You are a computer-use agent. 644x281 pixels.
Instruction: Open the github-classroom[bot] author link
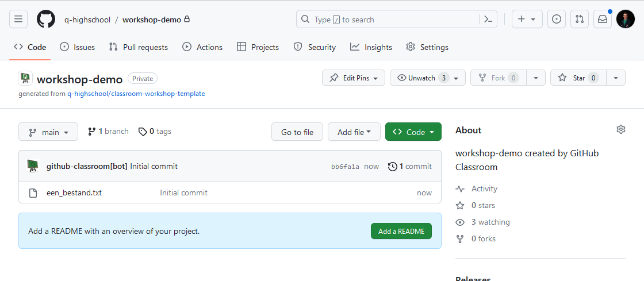[x=87, y=166]
